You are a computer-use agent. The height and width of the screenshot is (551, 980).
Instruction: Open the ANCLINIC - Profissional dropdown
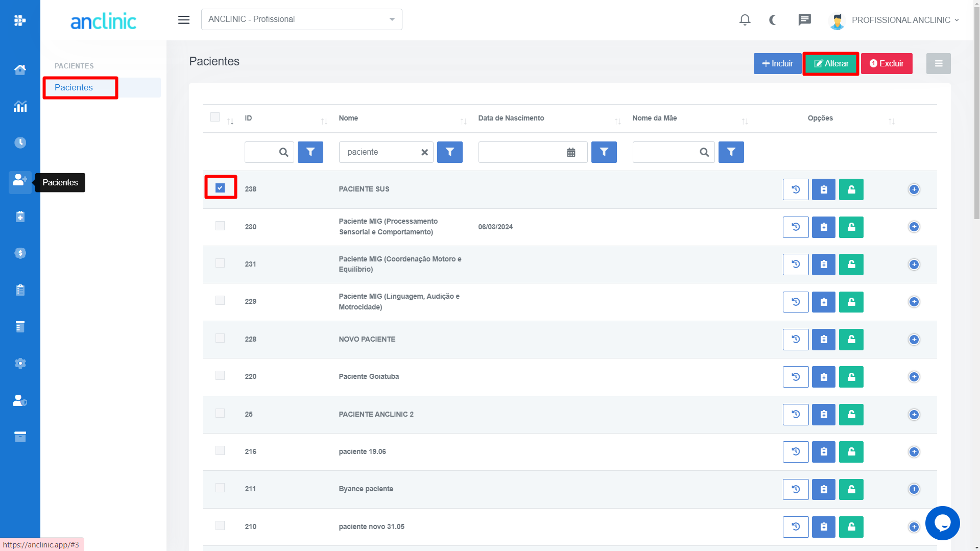(x=302, y=19)
